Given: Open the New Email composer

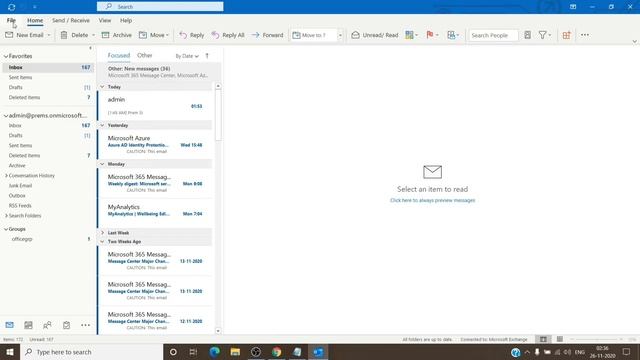Looking at the screenshot, I should 24,35.
